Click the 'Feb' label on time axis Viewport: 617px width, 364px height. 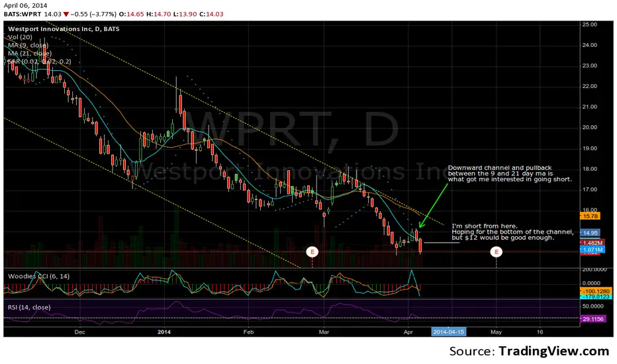pyautogui.click(x=248, y=332)
